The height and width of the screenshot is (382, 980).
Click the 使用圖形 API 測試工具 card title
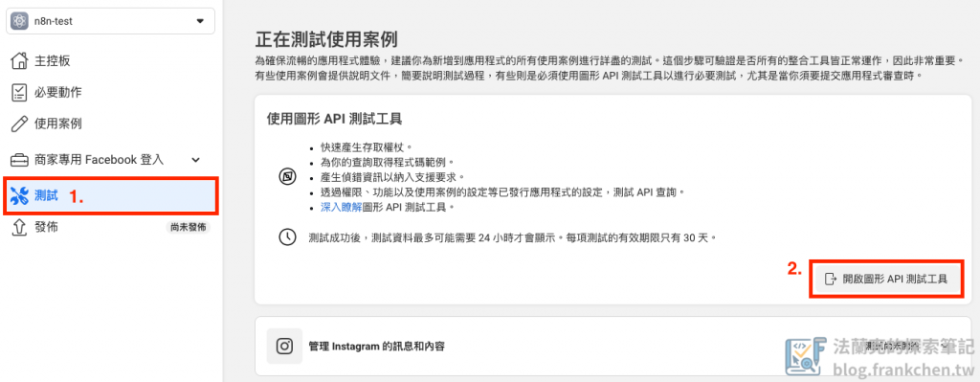(x=334, y=118)
